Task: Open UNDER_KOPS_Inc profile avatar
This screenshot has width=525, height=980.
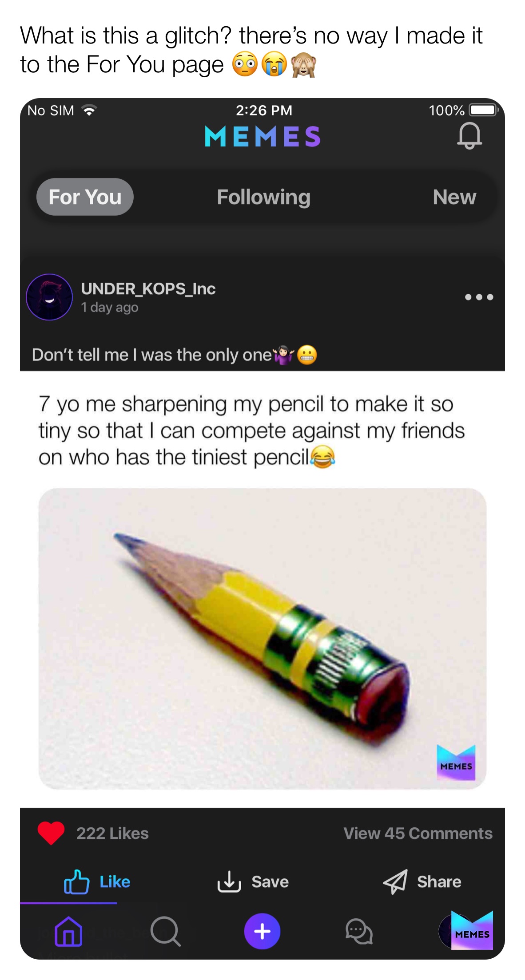Action: point(50,297)
